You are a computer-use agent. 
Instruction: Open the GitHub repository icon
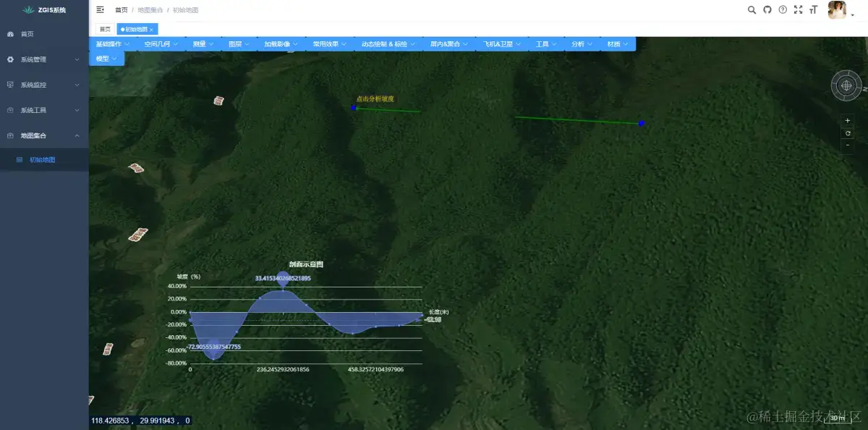tap(767, 9)
